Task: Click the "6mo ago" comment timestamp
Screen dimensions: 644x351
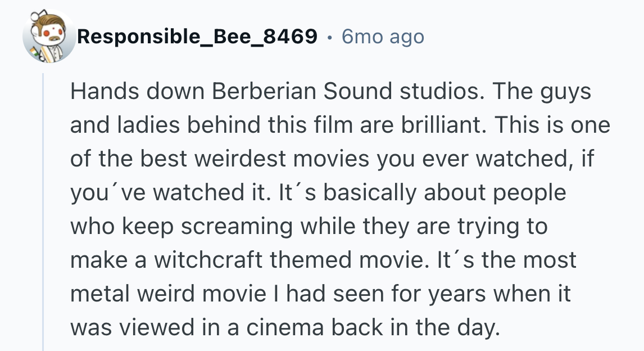Action: [383, 37]
